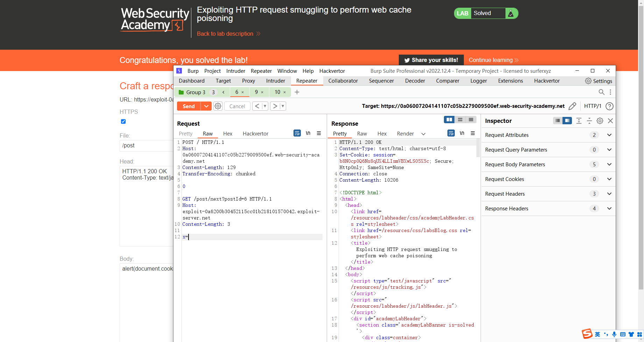The width and height of the screenshot is (644, 342).
Task: Open Inspector settings gear
Action: 600,121
